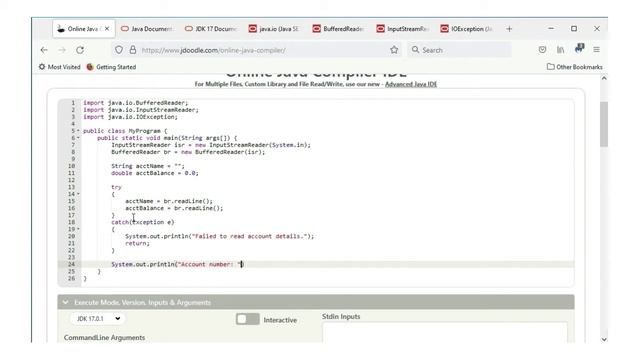Click into the Stdin Inputs text area
Viewport: 640px width, 360px height.
pyautogui.click(x=444, y=332)
